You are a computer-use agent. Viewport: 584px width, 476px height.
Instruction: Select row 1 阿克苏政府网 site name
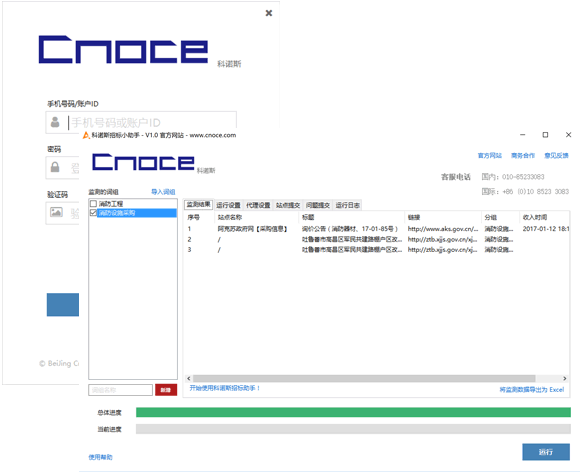click(253, 229)
